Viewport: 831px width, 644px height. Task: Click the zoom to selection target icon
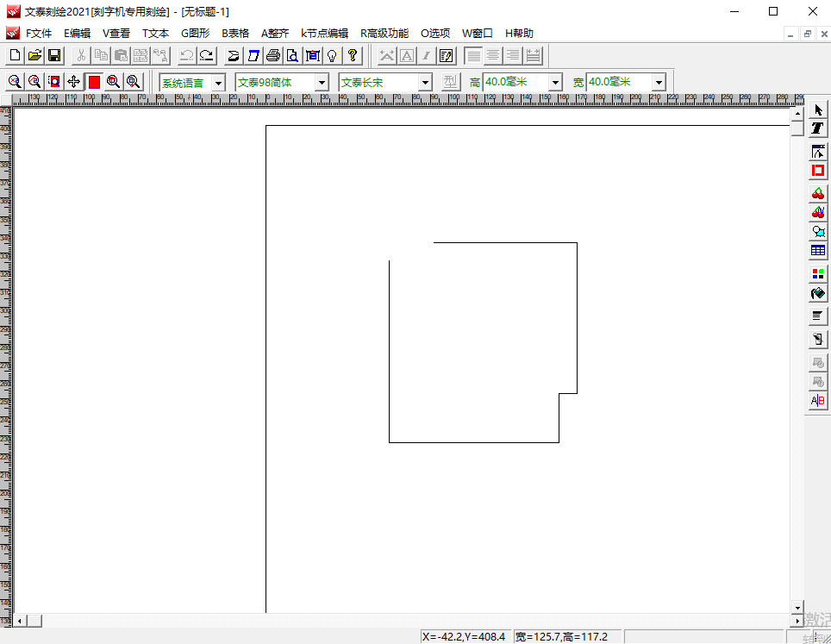coord(54,82)
